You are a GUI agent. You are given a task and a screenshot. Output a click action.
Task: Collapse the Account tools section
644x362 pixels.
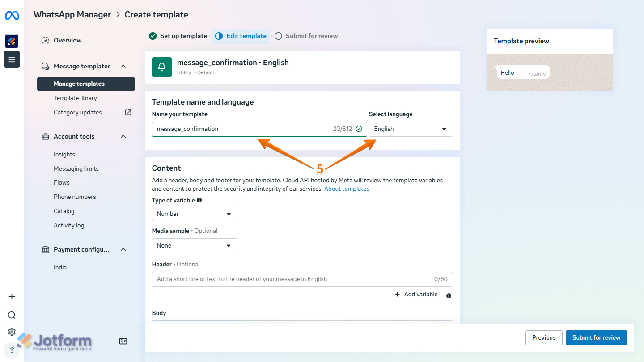click(x=123, y=136)
